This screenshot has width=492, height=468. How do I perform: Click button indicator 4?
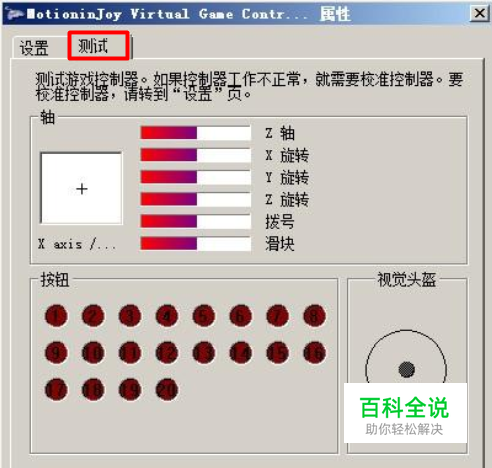click(167, 316)
